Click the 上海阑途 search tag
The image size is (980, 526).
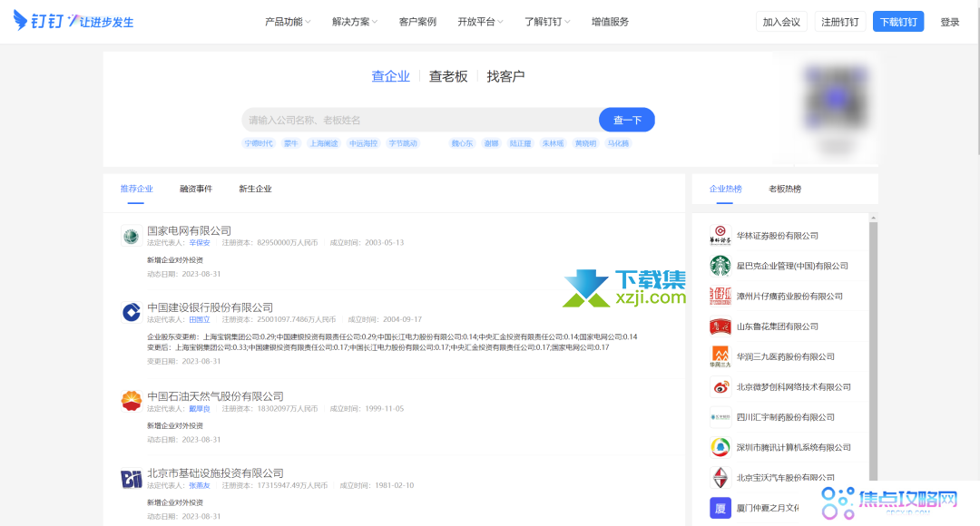(x=323, y=143)
